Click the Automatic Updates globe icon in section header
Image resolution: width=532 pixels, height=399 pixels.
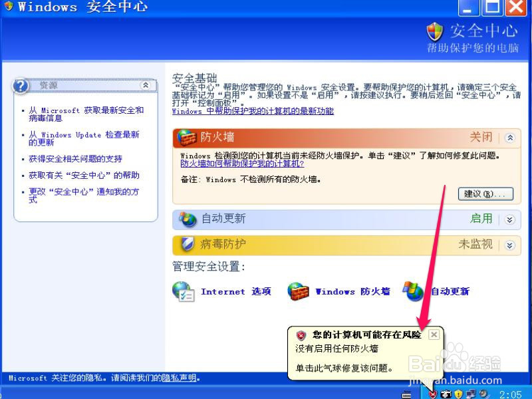tap(188, 219)
